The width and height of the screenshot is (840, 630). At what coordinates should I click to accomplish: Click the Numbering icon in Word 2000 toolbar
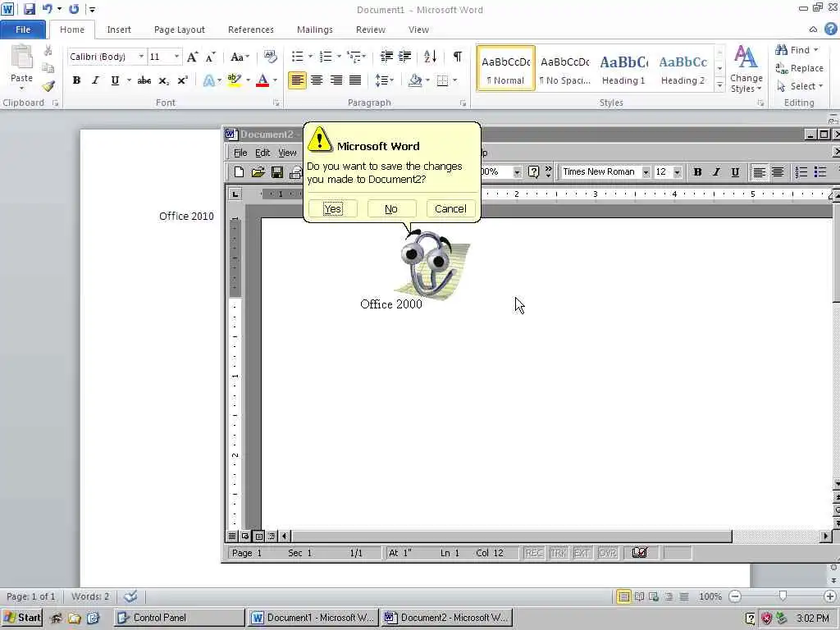click(801, 172)
